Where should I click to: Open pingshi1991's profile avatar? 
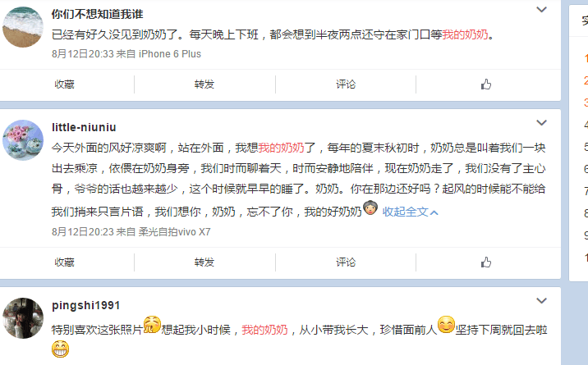click(x=23, y=318)
